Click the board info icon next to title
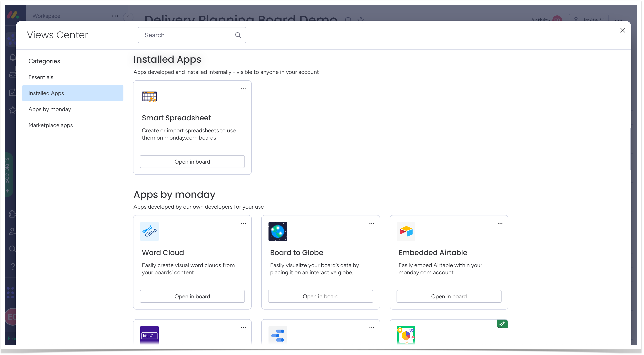Image resolution: width=644 pixels, height=355 pixels. [x=348, y=19]
